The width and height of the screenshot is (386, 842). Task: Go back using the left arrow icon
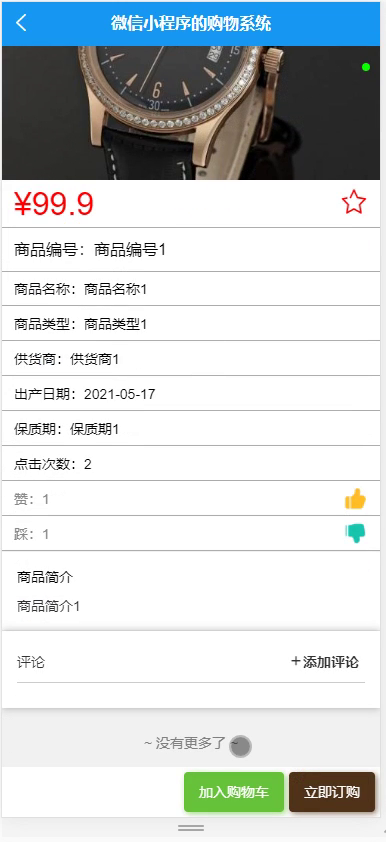[21, 23]
